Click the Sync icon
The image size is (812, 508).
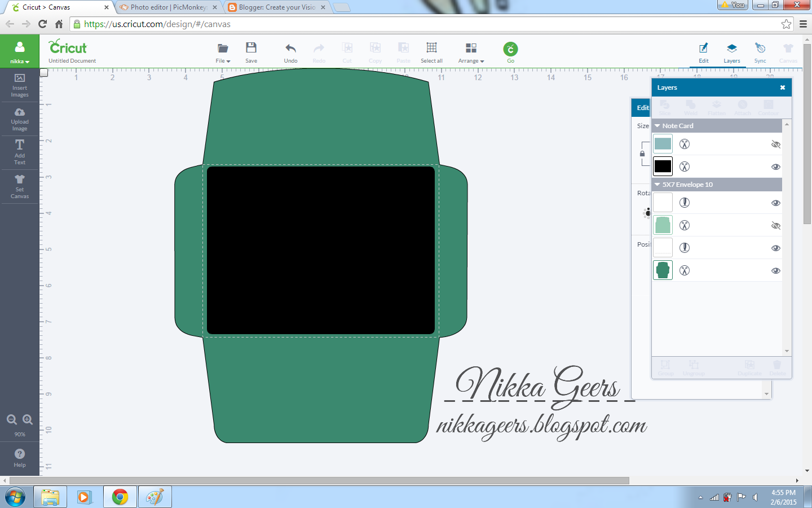pyautogui.click(x=760, y=50)
